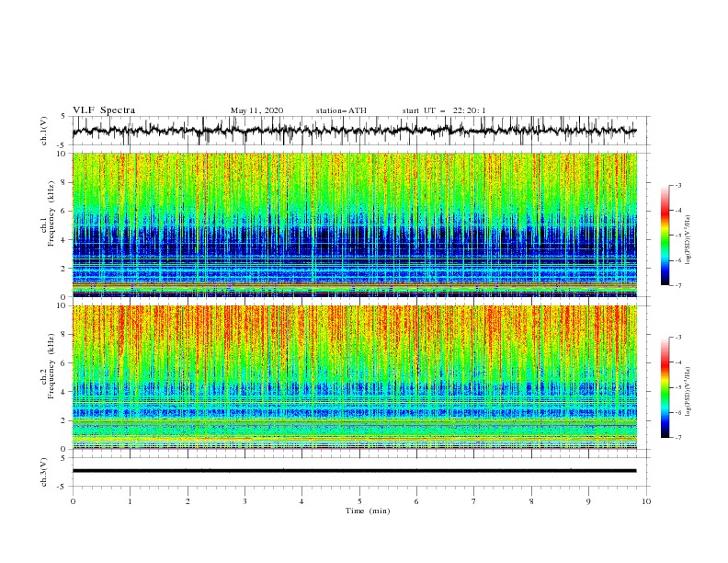Viewport: 728px width, 563px height.
Task: Click tick label "0" on the time axis
Action: tap(73, 501)
